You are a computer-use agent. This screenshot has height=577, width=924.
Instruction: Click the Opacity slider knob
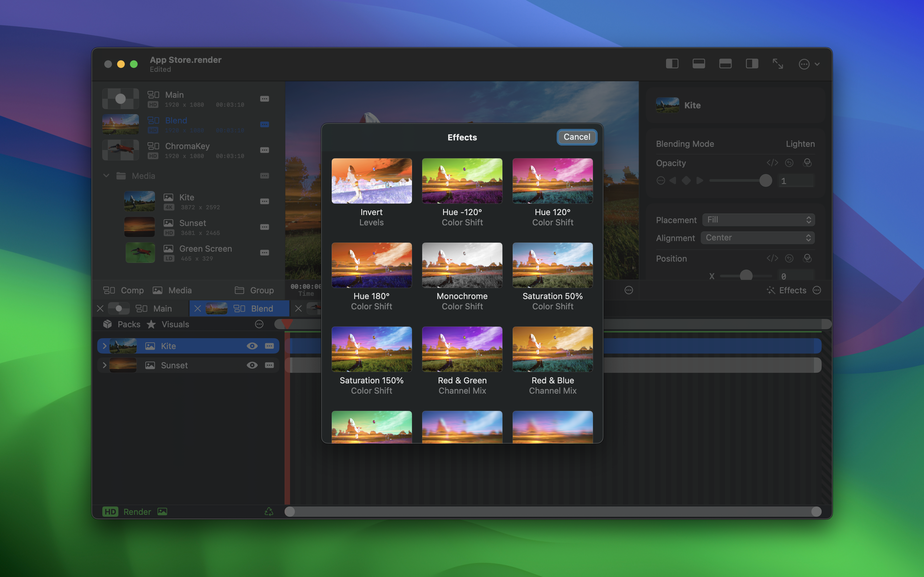click(x=765, y=180)
